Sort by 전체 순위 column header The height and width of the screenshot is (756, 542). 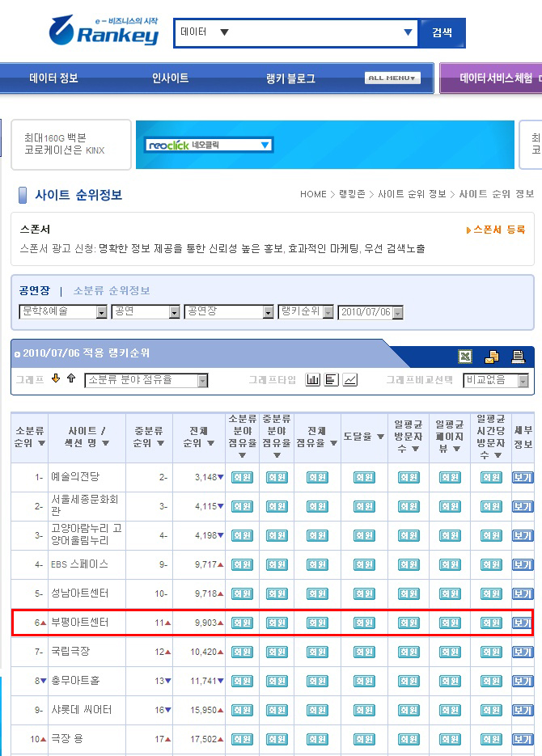coord(198,437)
